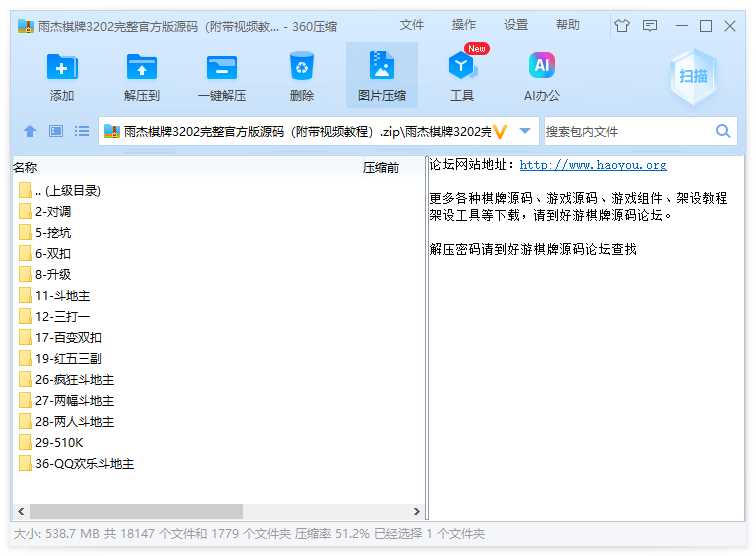Image resolution: width=756 pixels, height=556 pixels.
Task: Select the 12-三打一 folder
Action: [54, 316]
